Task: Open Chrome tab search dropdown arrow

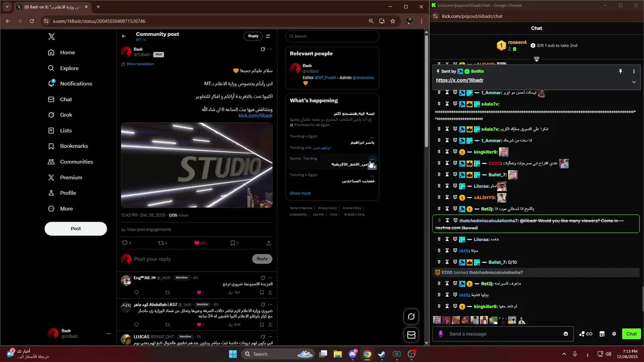Action: 7,7
